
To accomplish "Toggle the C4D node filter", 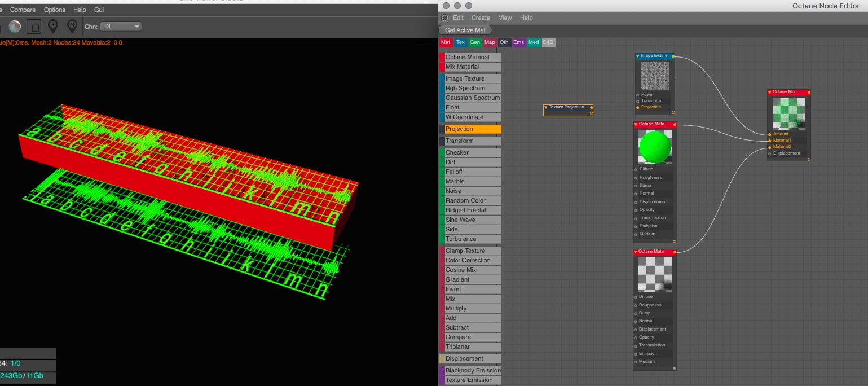I will (548, 42).
